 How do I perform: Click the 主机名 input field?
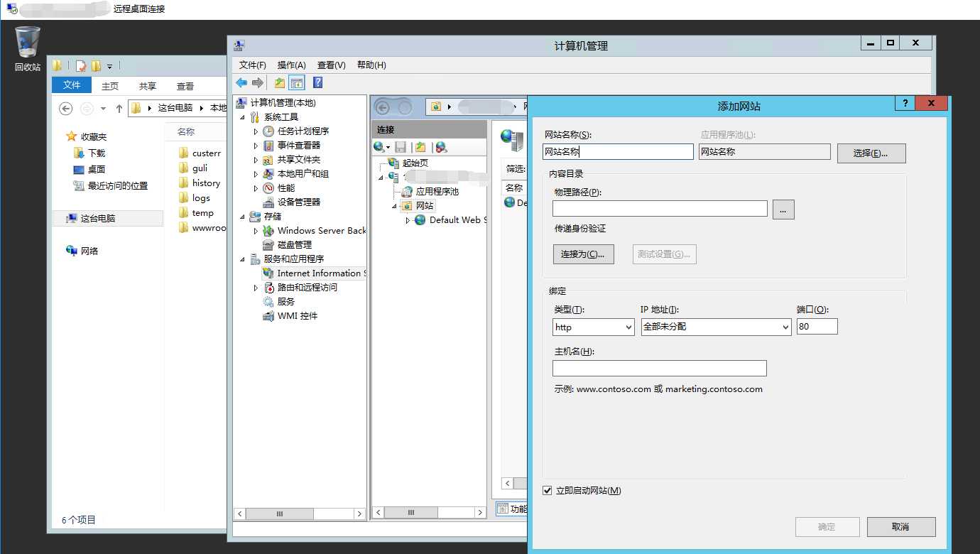[x=660, y=368]
